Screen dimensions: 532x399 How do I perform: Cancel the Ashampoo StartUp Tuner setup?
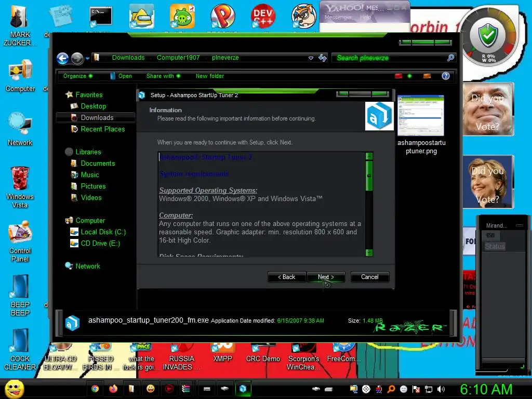click(369, 277)
